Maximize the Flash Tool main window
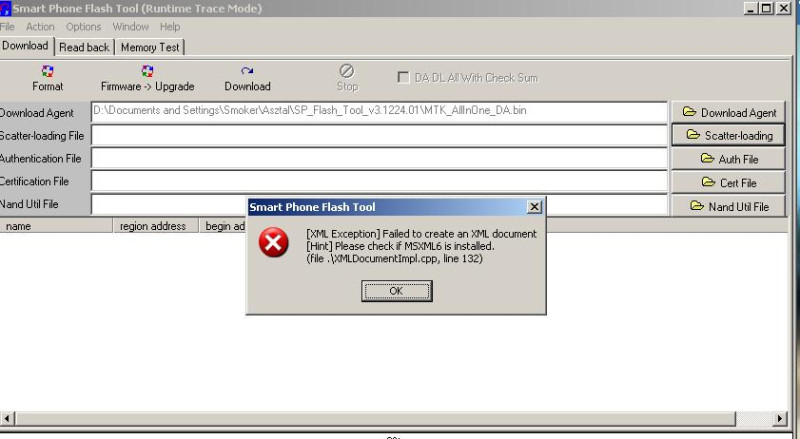Image resolution: width=800 pixels, height=439 pixels. tap(766, 8)
